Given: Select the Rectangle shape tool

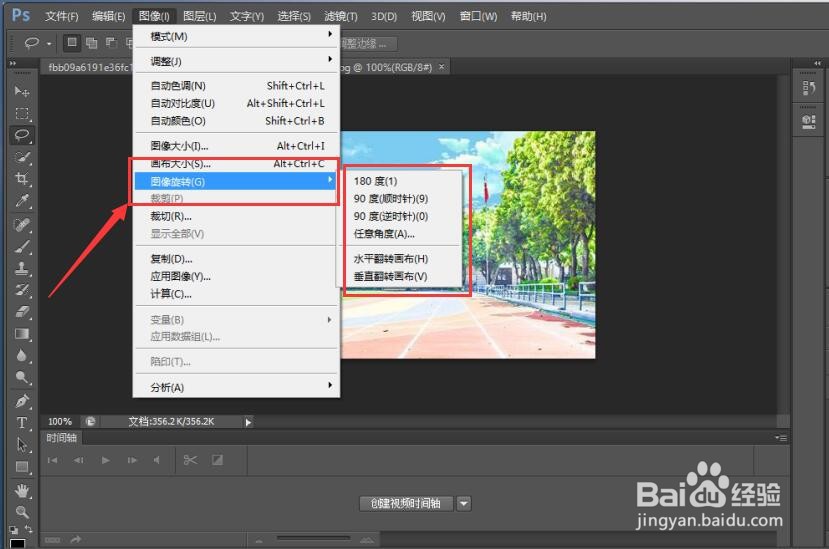Looking at the screenshot, I should coord(22,466).
